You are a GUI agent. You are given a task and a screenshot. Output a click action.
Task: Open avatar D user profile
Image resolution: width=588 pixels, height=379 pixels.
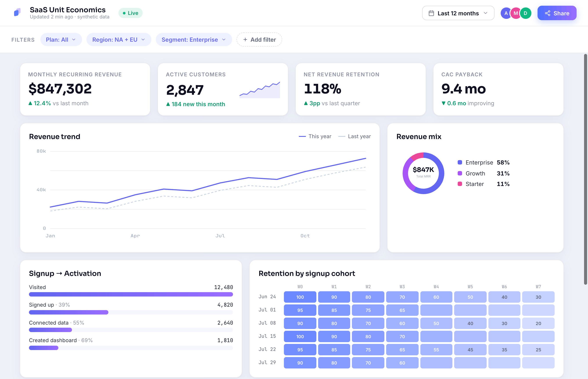pos(525,13)
